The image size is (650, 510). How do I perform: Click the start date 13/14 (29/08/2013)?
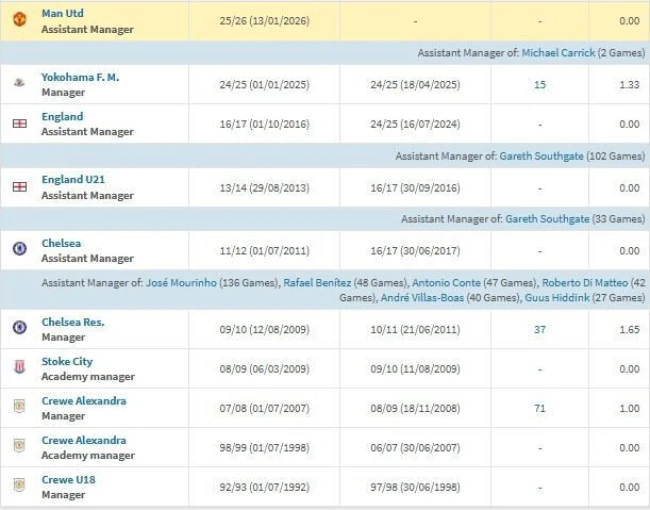[264, 188]
